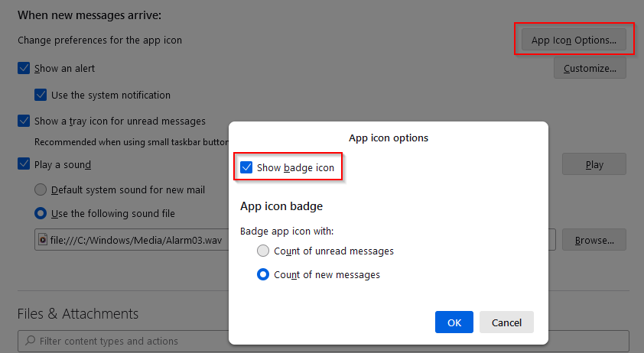Disable the Play a sound checkbox
This screenshot has height=353, width=644.
[x=24, y=164]
